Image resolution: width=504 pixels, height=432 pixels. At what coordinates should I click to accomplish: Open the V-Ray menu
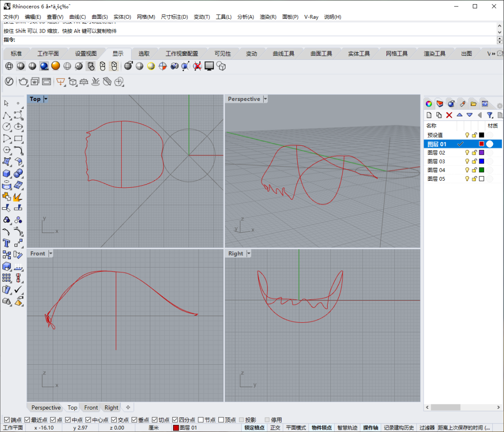coord(311,17)
